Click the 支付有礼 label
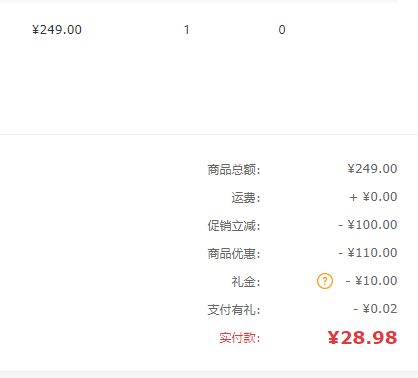The height and width of the screenshot is (378, 418). coord(234,310)
